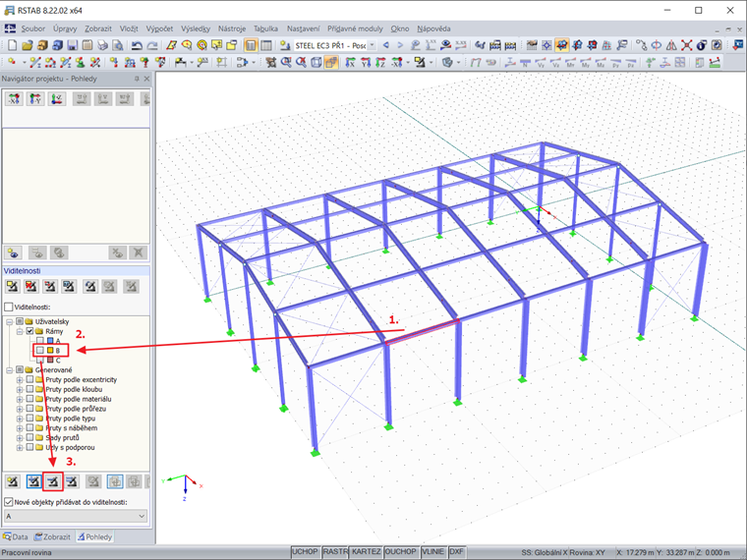The image size is (747, 560).
Task: Collapse the Generované tree node
Action: [x=10, y=370]
